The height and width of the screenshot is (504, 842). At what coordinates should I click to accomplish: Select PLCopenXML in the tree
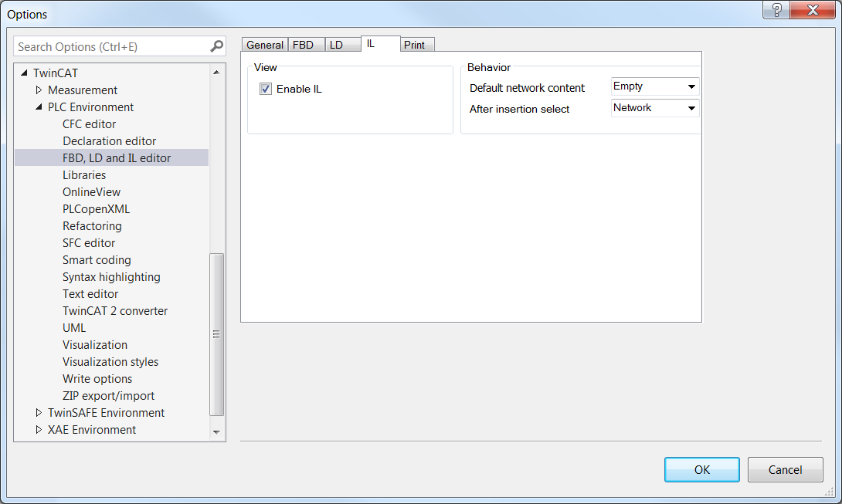click(x=96, y=209)
